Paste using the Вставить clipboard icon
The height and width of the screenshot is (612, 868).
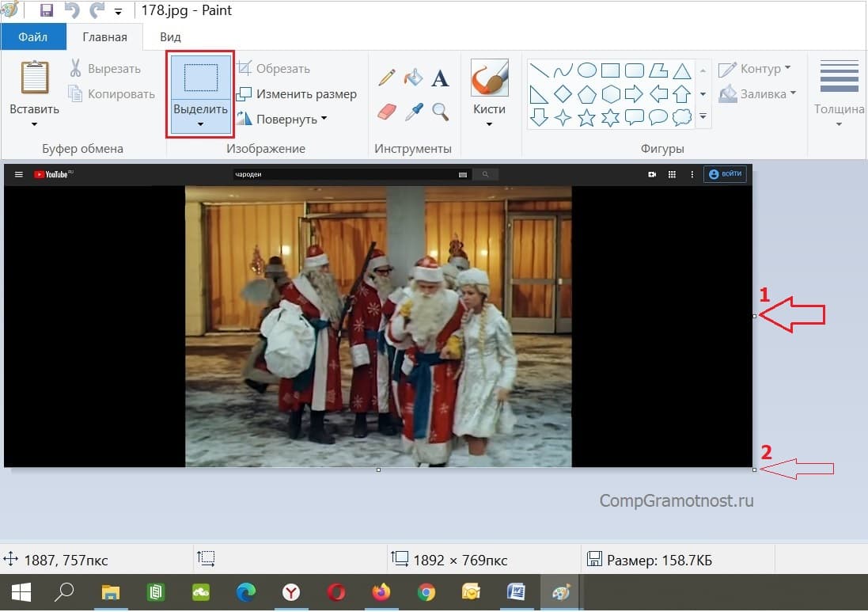click(x=34, y=77)
